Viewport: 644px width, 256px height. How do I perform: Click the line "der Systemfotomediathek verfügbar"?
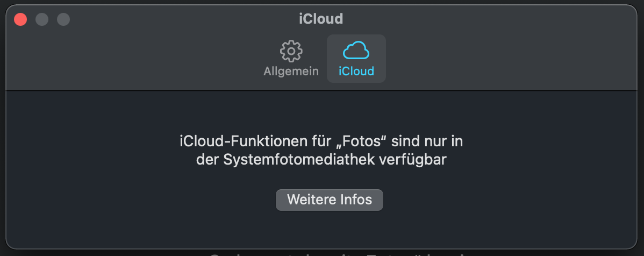point(321,160)
